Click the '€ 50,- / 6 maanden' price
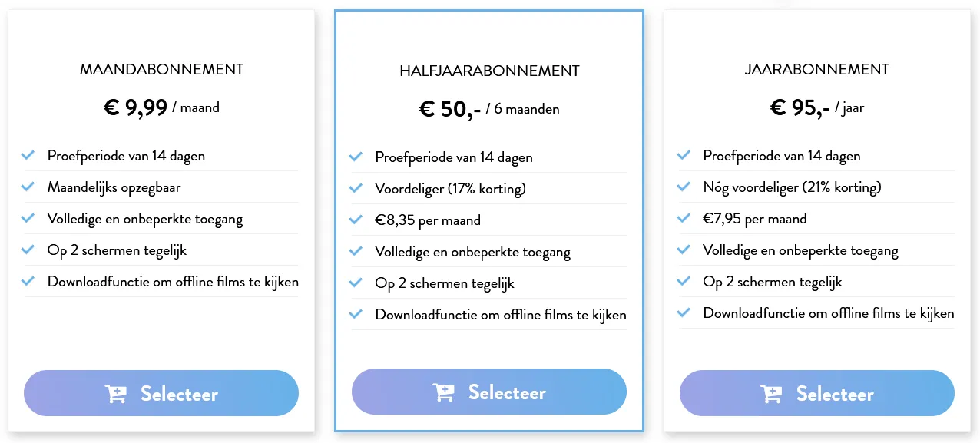 click(489, 109)
